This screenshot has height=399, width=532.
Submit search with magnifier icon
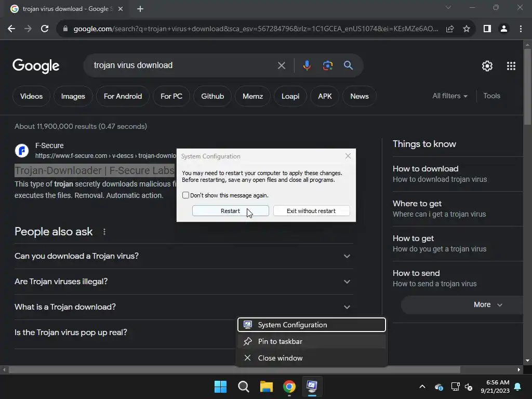pyautogui.click(x=348, y=65)
